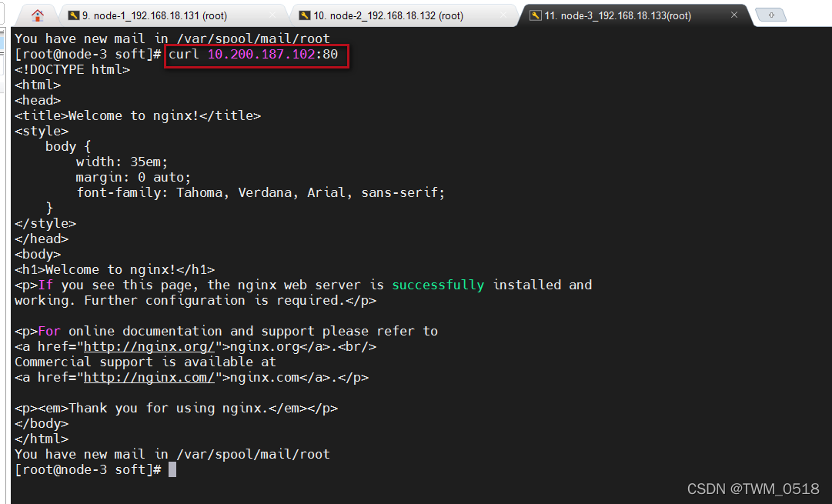Click the 'curl' word in the command
The image size is (832, 504).
(184, 55)
